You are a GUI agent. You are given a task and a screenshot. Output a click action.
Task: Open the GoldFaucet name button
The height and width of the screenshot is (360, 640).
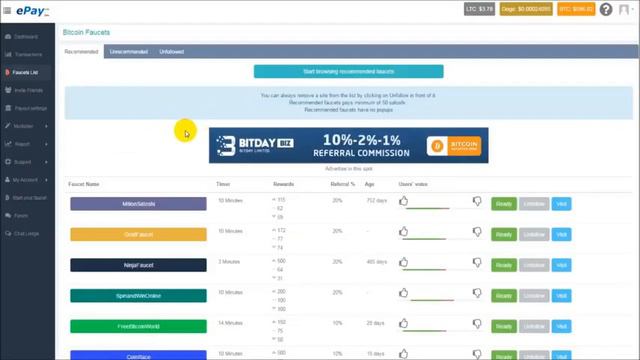138,234
